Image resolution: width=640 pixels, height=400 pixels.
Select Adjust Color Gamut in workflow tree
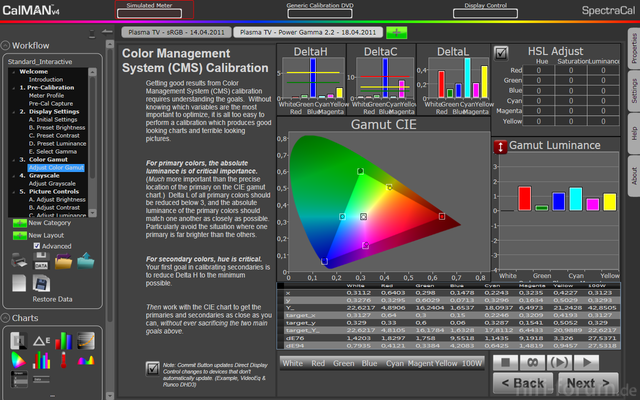(x=56, y=168)
